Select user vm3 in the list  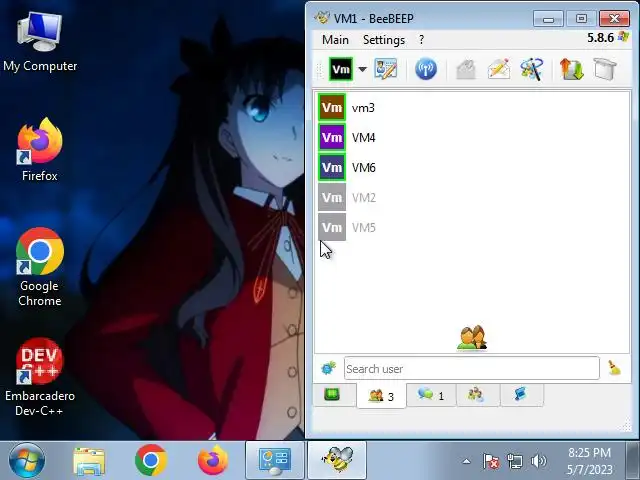[472, 107]
